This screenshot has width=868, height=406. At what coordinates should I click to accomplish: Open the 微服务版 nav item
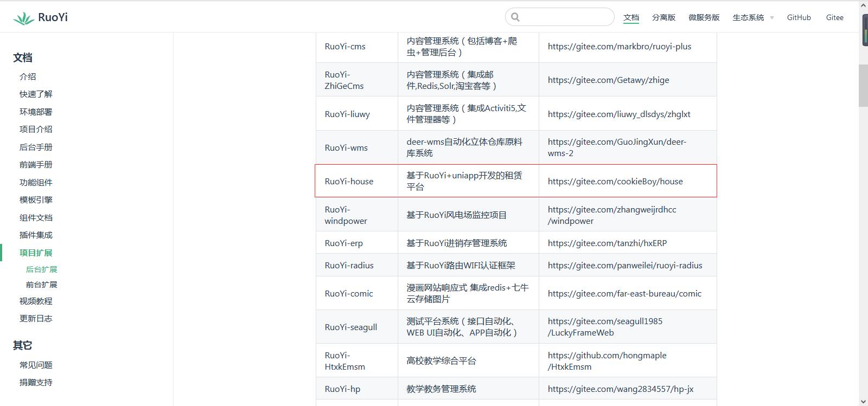(704, 17)
